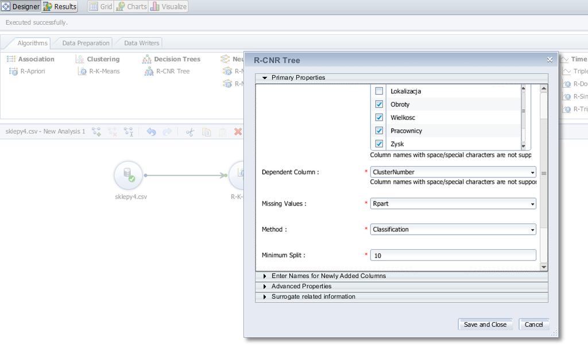Switch to the Designer view
588x364 pixels.
pos(21,6)
